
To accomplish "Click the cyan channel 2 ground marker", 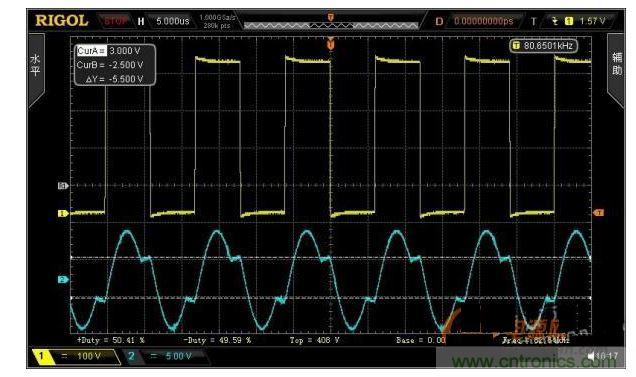I will click(63, 280).
